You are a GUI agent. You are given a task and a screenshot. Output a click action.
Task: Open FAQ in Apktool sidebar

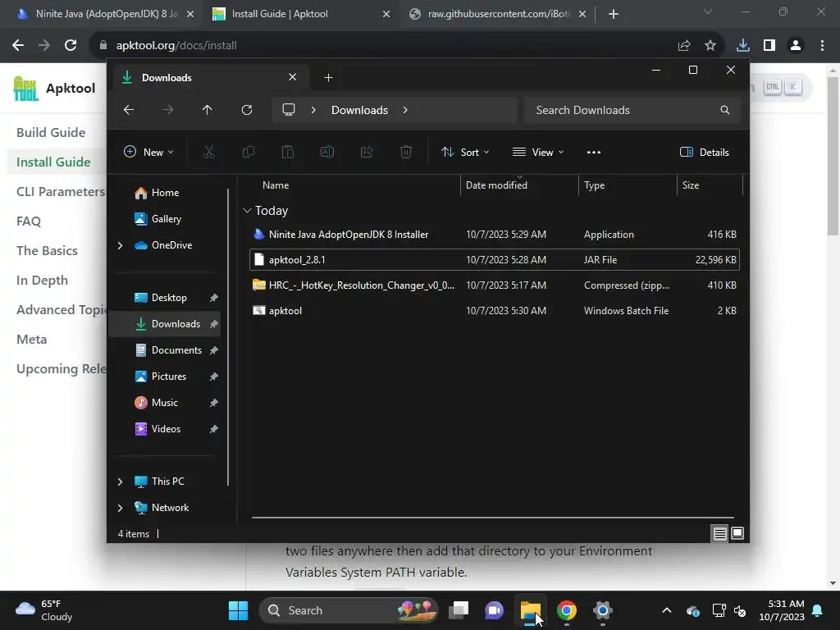(x=29, y=221)
